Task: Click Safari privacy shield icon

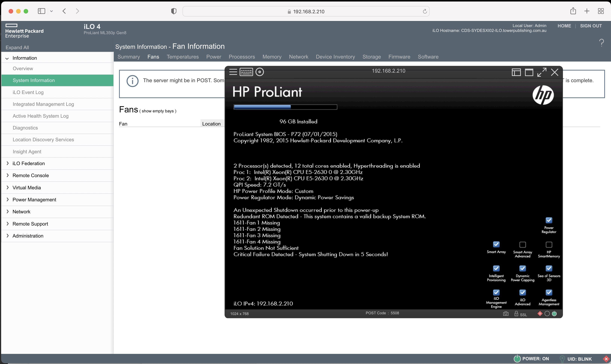Action: pos(173,11)
